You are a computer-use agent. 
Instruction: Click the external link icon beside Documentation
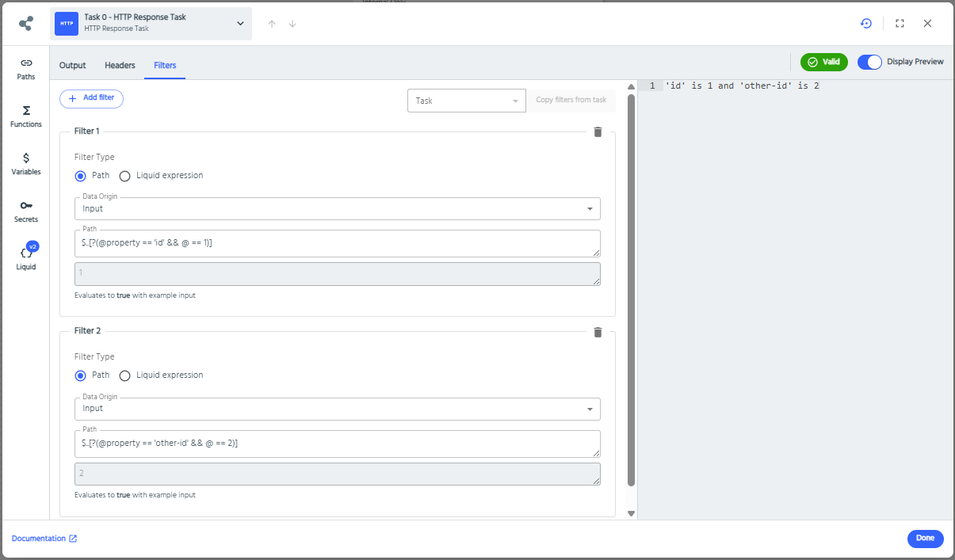coord(73,539)
